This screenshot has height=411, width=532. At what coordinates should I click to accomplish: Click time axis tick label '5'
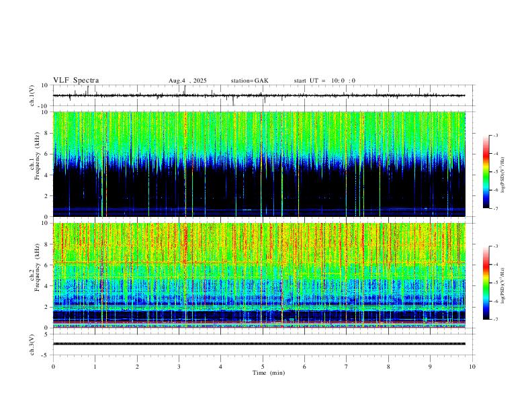tap(263, 367)
